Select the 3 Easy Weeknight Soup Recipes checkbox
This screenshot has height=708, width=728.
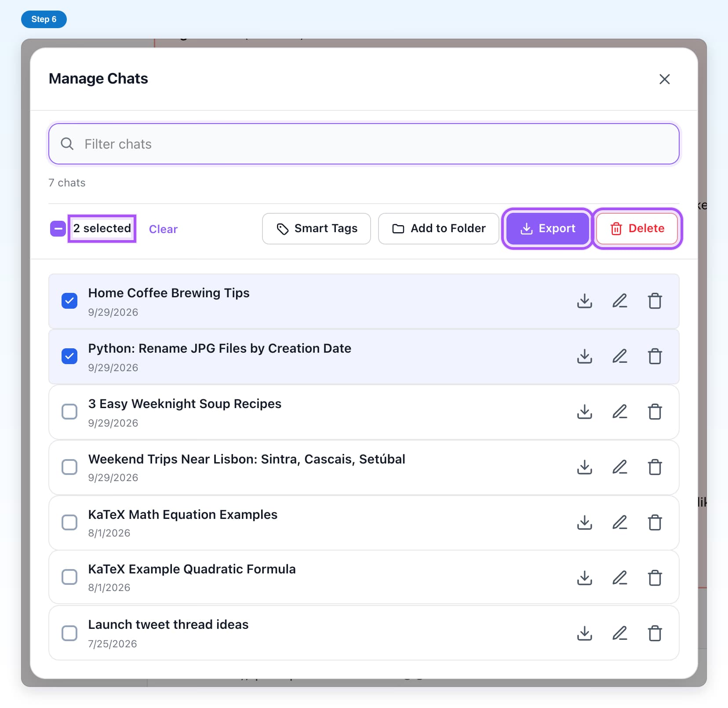(69, 412)
